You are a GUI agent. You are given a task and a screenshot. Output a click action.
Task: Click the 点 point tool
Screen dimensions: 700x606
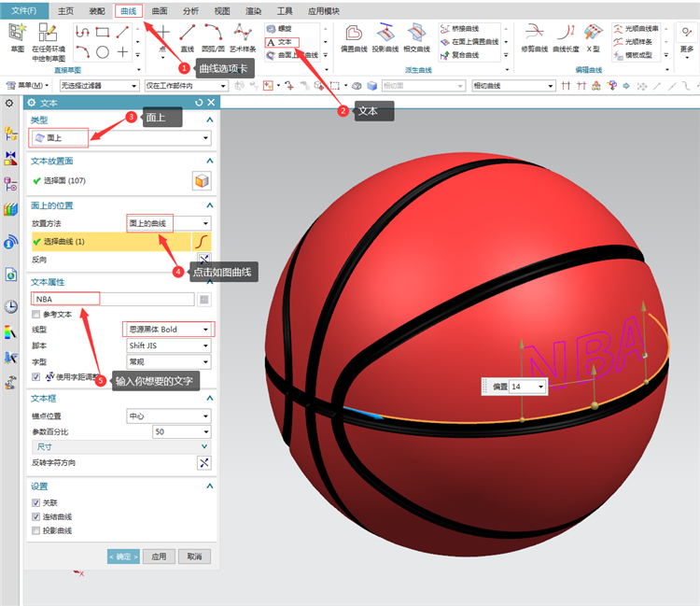point(162,38)
